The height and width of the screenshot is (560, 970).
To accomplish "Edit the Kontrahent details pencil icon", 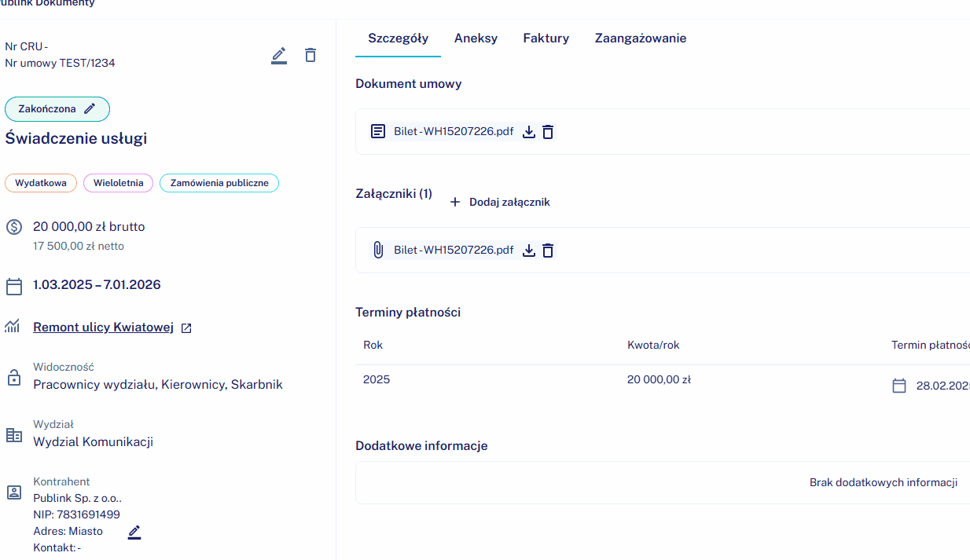I will 134,532.
